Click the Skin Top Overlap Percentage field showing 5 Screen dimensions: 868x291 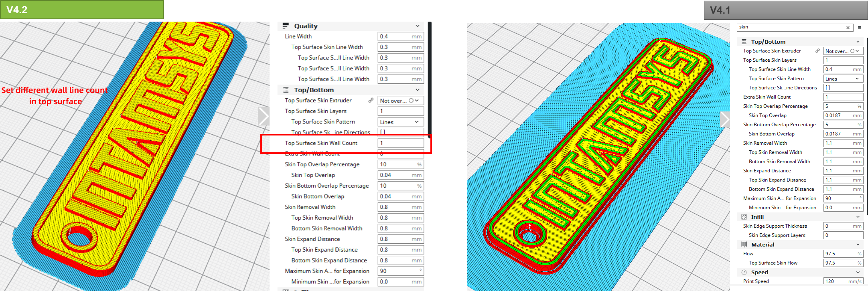[x=843, y=106]
